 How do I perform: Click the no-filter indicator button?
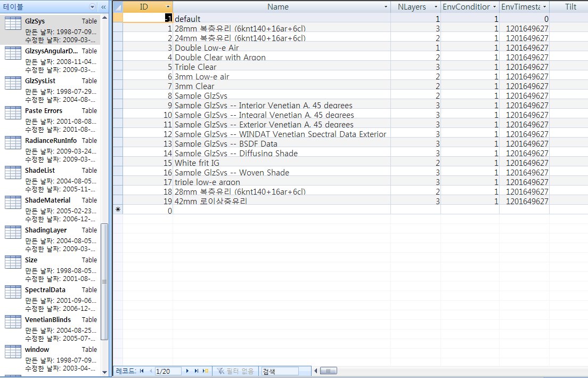click(x=235, y=371)
